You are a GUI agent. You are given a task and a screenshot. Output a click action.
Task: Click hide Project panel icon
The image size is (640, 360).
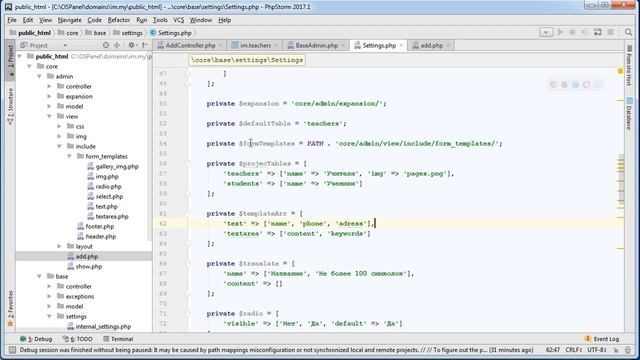pyautogui.click(x=145, y=45)
